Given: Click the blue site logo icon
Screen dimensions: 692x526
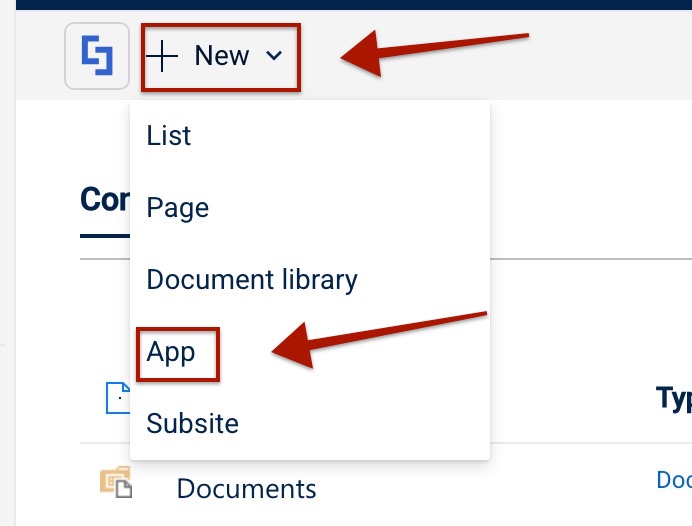Looking at the screenshot, I should coord(97,56).
